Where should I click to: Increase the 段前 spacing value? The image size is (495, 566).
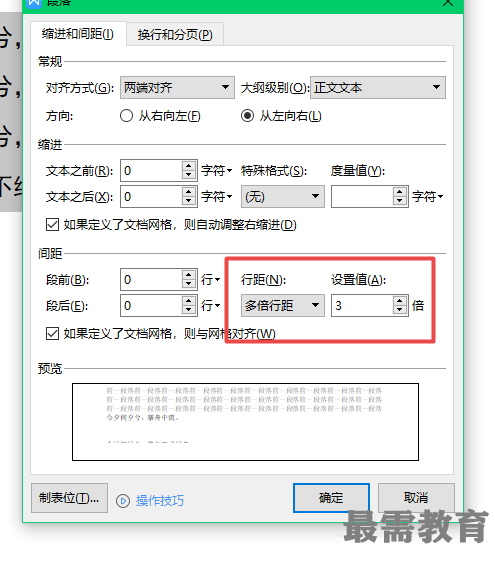click(189, 275)
